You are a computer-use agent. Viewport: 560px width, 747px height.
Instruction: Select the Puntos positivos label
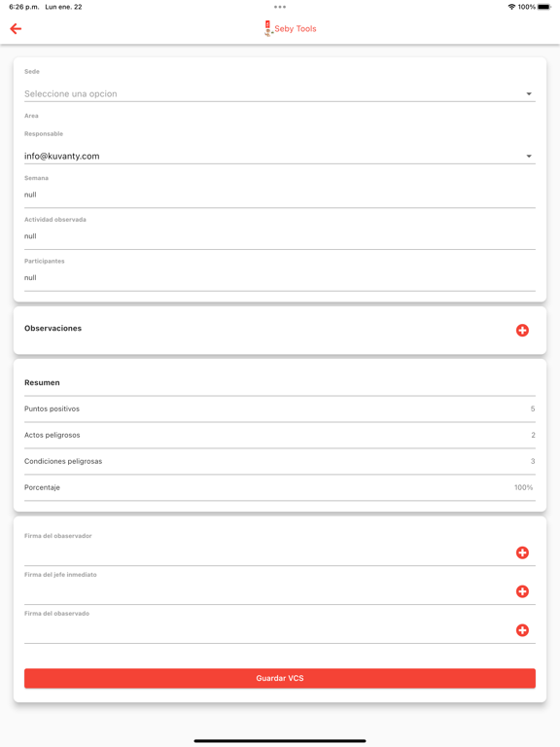tap(52, 409)
